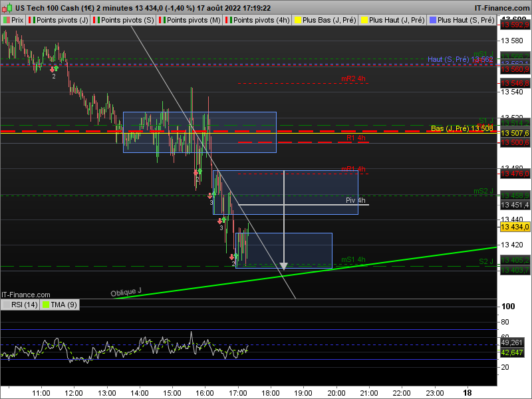Click the TMA value label 42,647
Screen dimensions: 532x399
click(511, 352)
